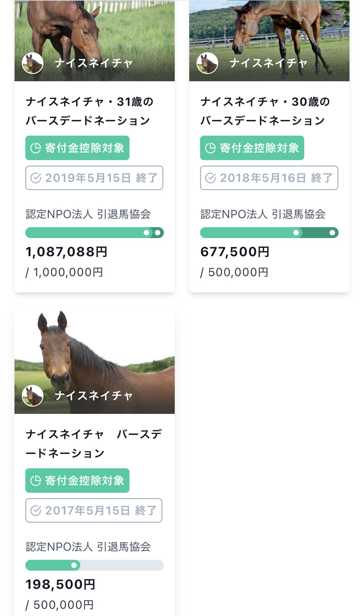Open ナイスネイチャ・30歳のバースデードネーション title

tap(264, 111)
